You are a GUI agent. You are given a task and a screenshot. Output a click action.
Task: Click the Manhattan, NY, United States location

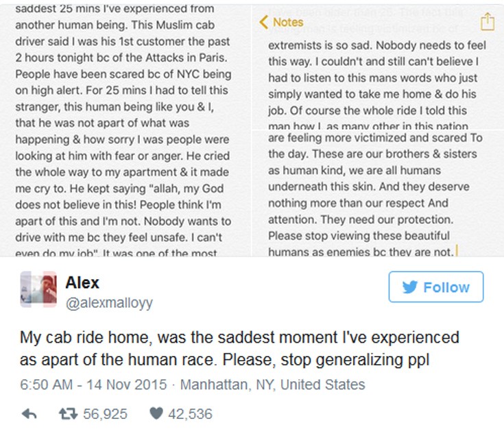(x=272, y=384)
